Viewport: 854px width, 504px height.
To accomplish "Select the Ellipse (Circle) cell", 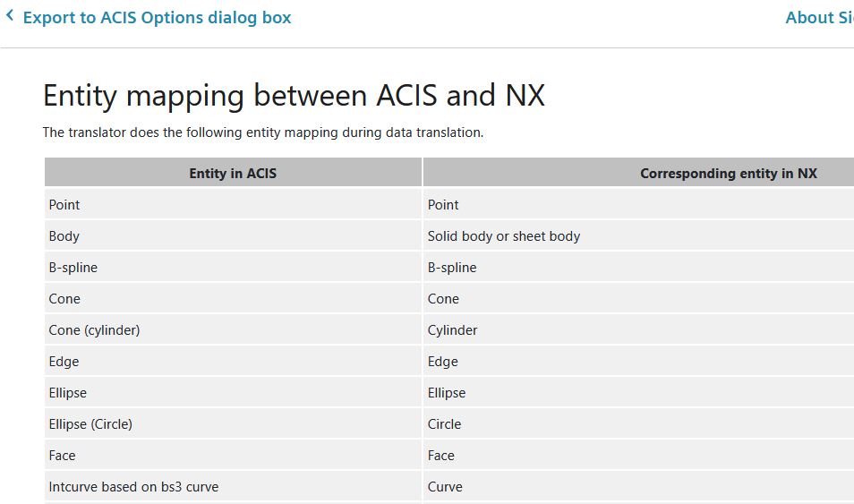I will pyautogui.click(x=233, y=424).
